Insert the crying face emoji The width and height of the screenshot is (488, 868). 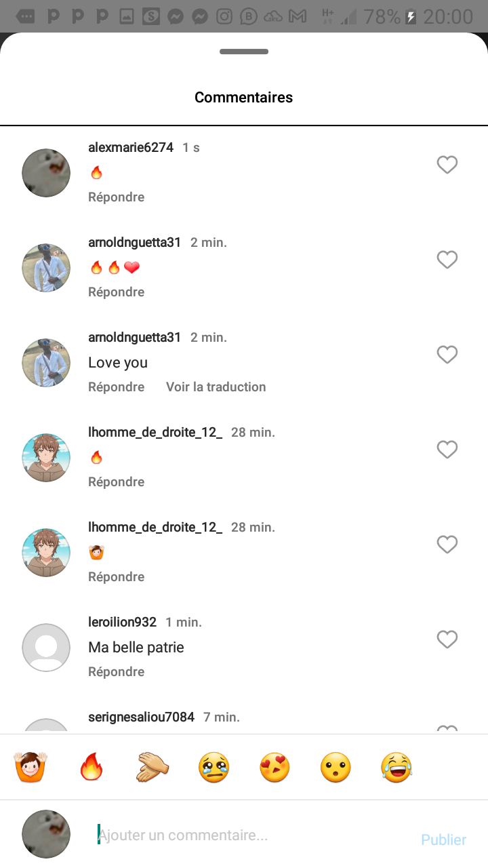click(x=213, y=768)
